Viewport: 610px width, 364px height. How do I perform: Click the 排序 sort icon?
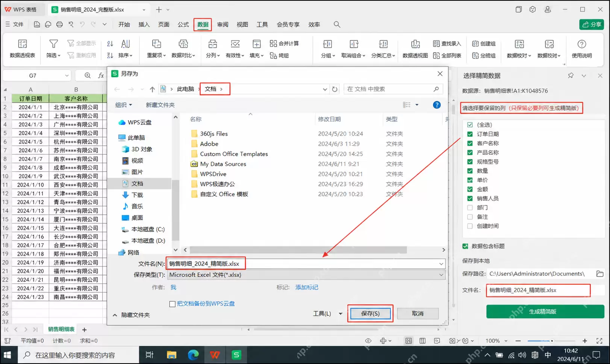point(125,44)
